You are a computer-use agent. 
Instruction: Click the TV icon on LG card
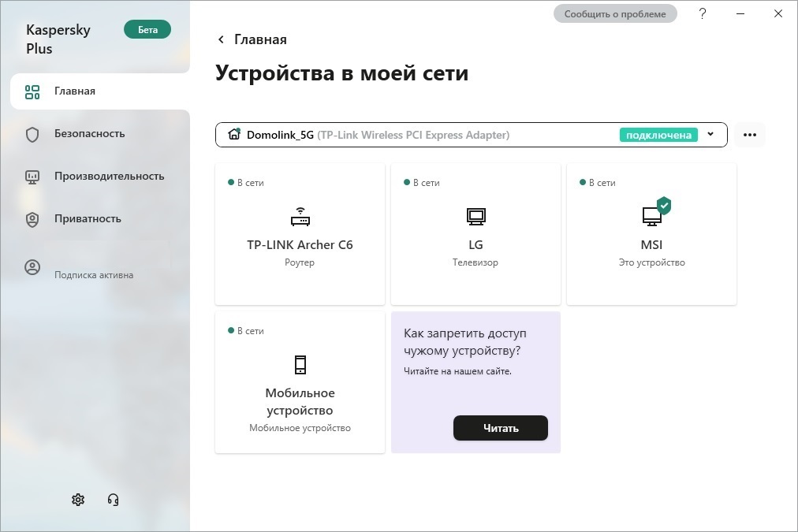475,216
